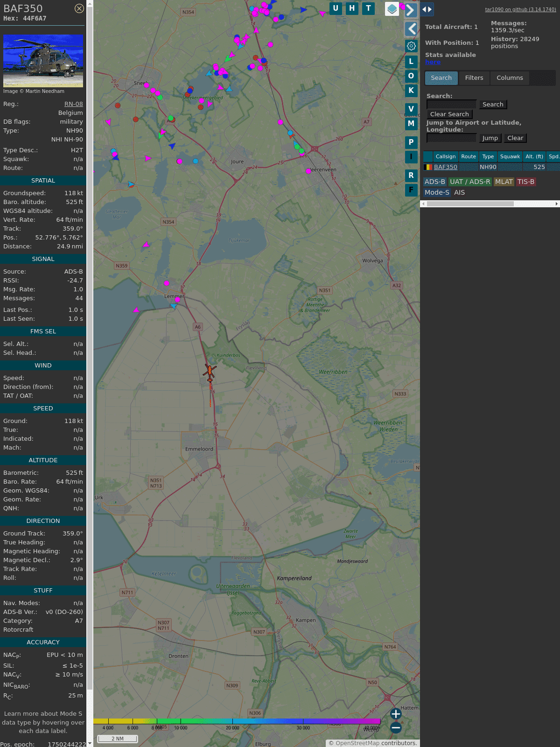Sort table by Type column
The width and height of the screenshot is (560, 747).
(488, 157)
